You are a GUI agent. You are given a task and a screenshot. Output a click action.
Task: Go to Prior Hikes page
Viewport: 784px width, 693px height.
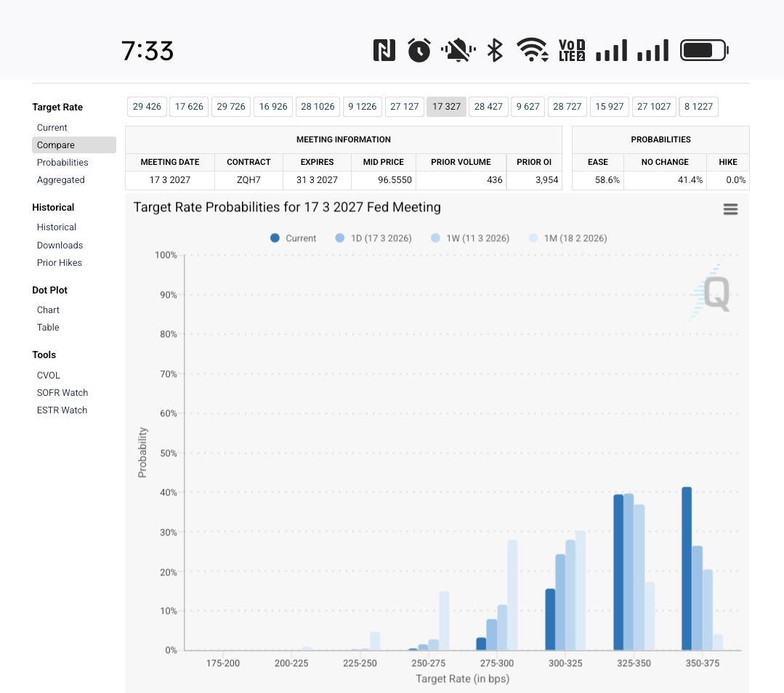pyautogui.click(x=60, y=263)
